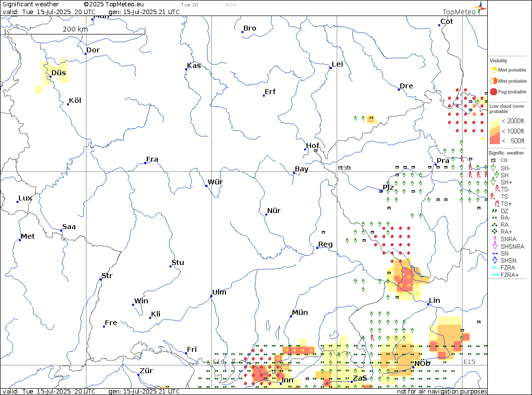532x395 pixels.
Task: Click the Hof city label
Action: tap(312, 146)
